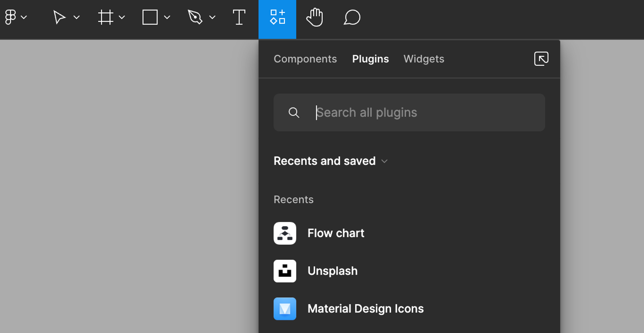Click the magnifier search icon
The height and width of the screenshot is (333, 644).
[294, 113]
